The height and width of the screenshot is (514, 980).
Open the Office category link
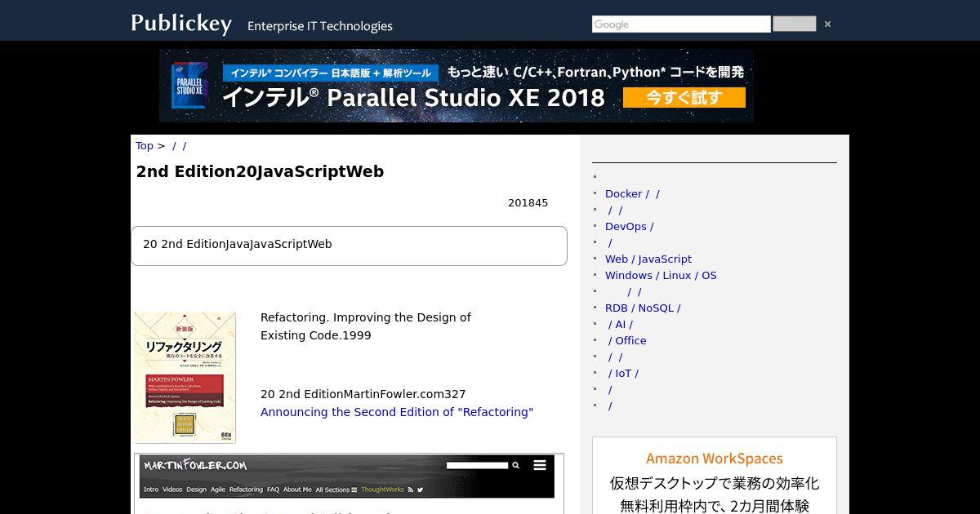click(x=626, y=341)
